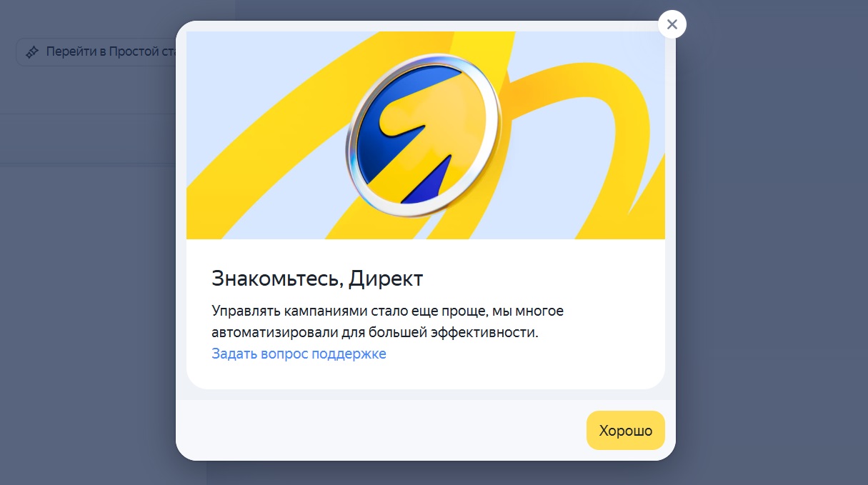The width and height of the screenshot is (868, 485).
Task: Click the Знакомьтесь, Директ heading
Action: click(317, 278)
